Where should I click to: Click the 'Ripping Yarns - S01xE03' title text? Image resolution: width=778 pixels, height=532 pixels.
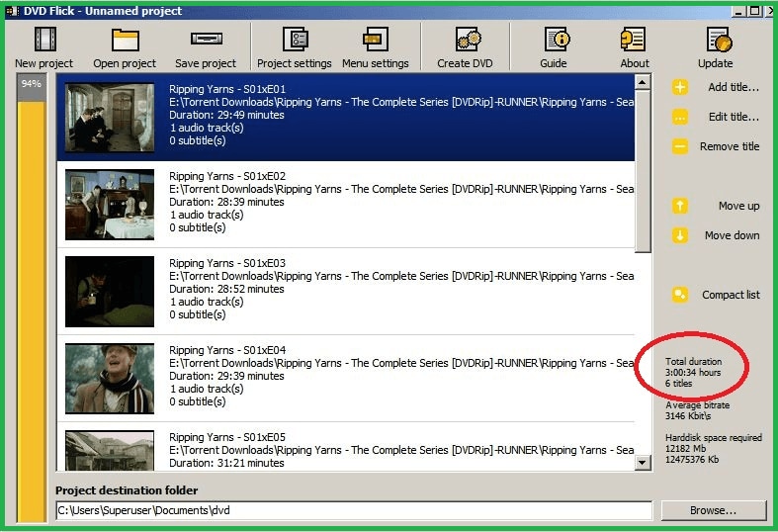[x=227, y=263]
